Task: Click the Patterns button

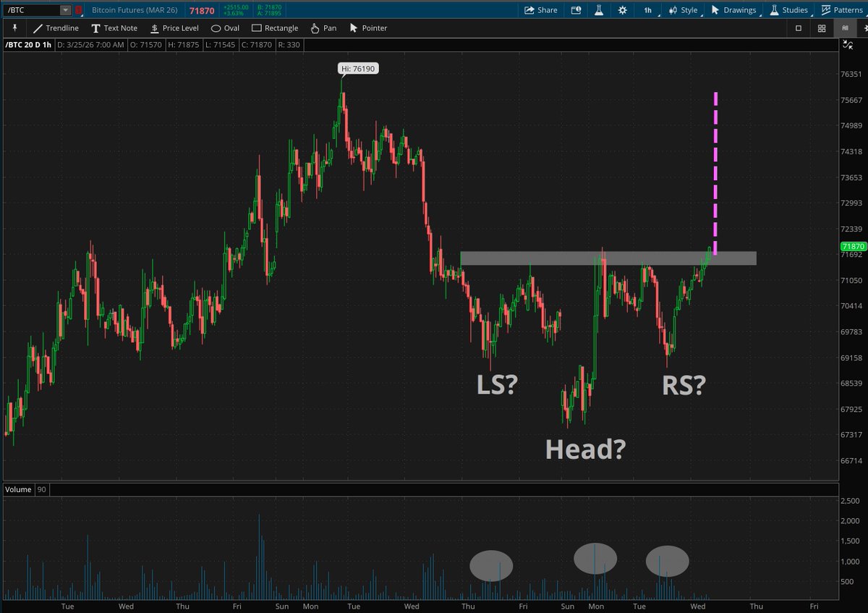Action: coord(841,10)
